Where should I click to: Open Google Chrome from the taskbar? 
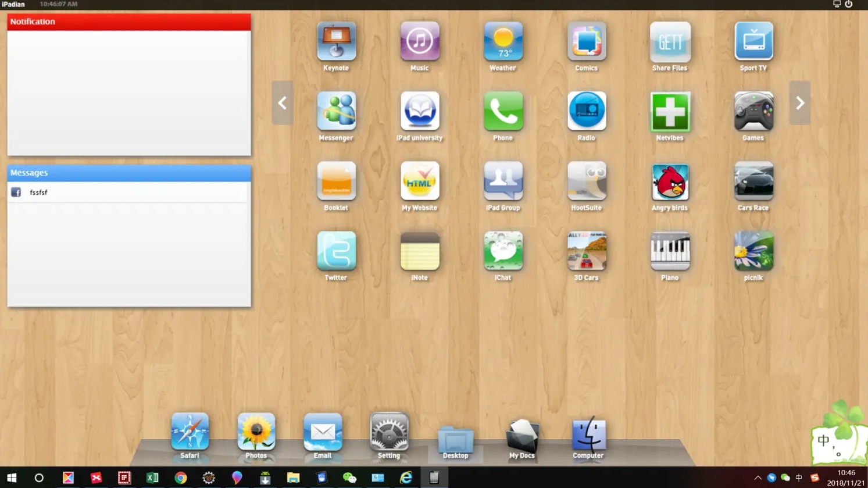181,478
